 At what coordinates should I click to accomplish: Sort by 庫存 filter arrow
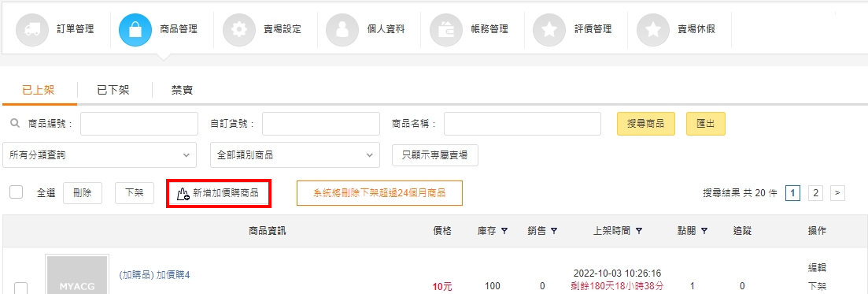[504, 231]
